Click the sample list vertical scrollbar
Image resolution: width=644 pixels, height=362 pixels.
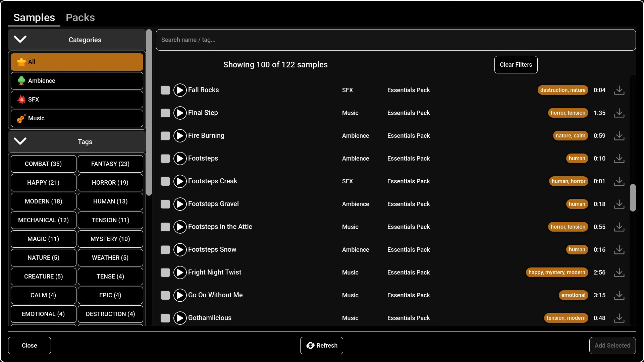(x=633, y=198)
